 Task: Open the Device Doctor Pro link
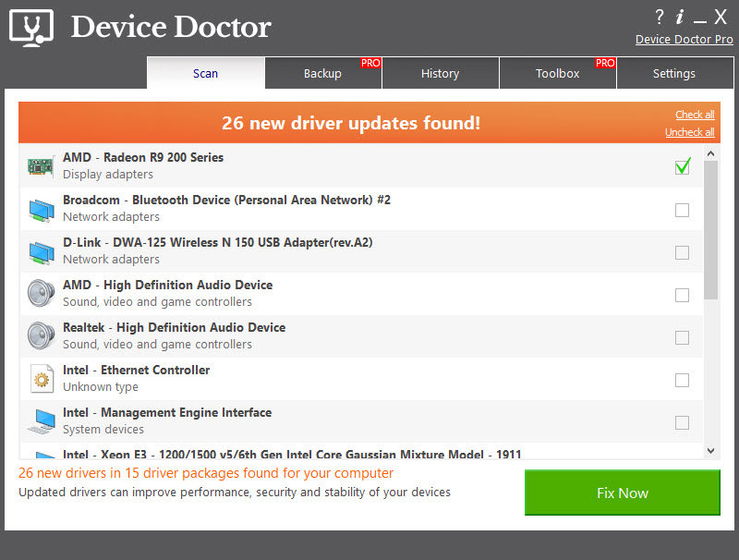tap(684, 40)
